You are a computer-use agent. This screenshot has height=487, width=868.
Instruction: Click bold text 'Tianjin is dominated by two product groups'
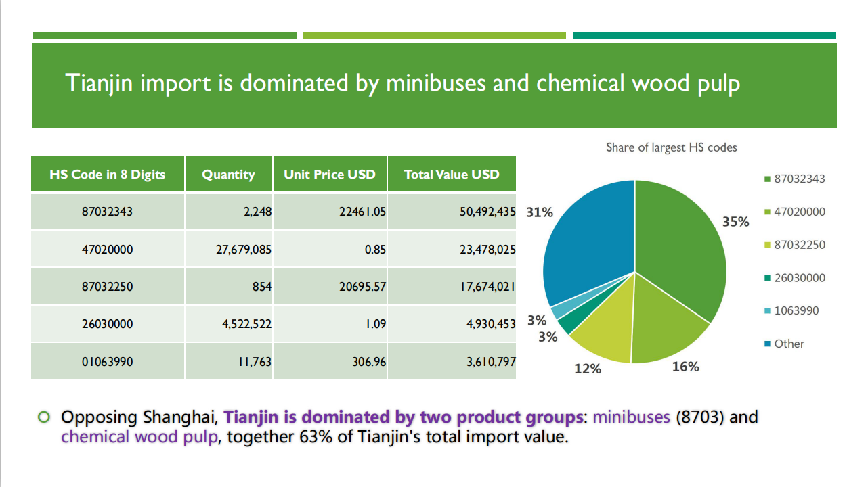pyautogui.click(x=404, y=417)
